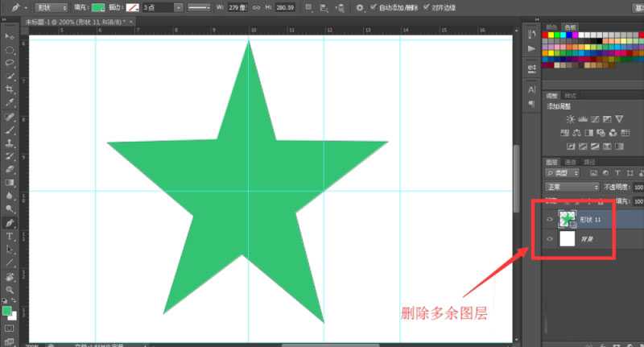Image resolution: width=644 pixels, height=347 pixels.
Task: Open the pen options gear menu
Action: click(x=360, y=7)
